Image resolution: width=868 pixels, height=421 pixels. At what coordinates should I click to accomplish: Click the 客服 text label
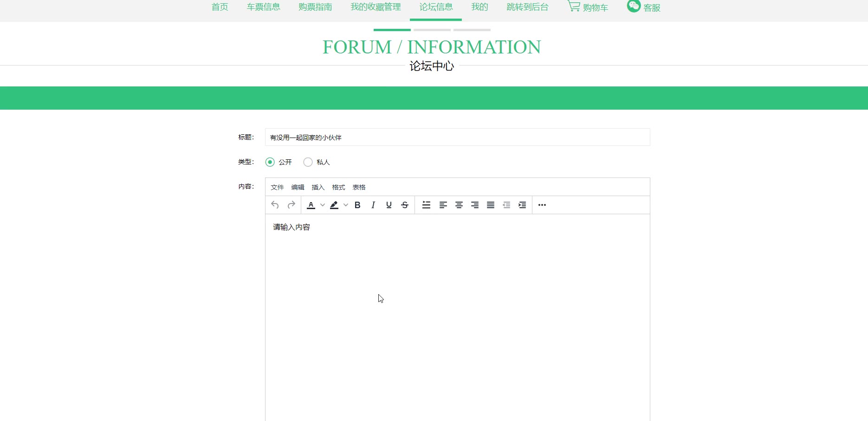[x=652, y=7]
